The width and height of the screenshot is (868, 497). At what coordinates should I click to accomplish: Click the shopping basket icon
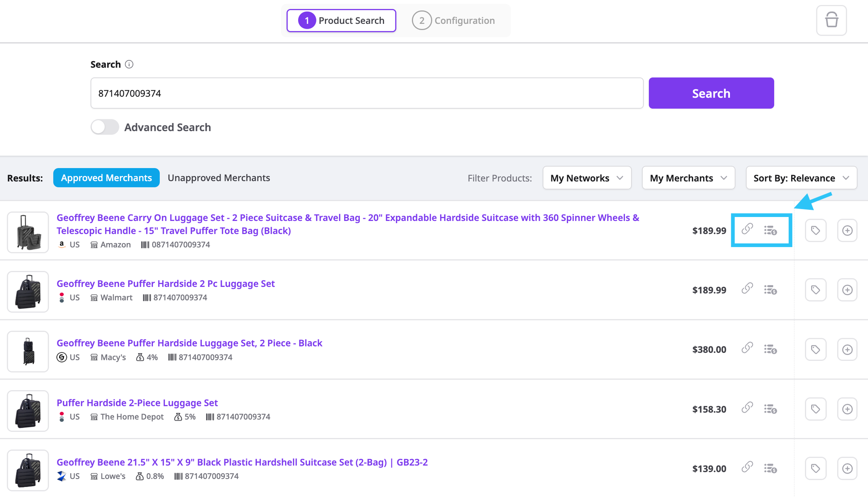pos(831,20)
